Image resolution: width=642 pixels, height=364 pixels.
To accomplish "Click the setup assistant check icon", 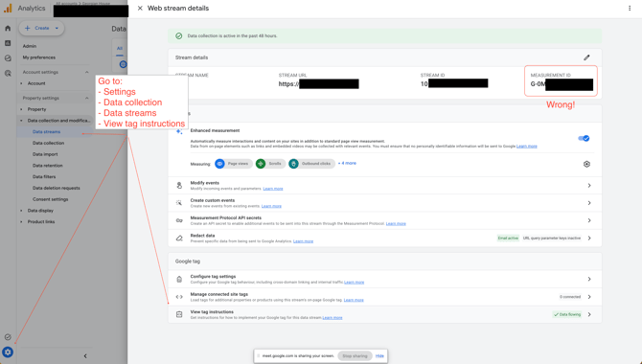I will coord(8,337).
